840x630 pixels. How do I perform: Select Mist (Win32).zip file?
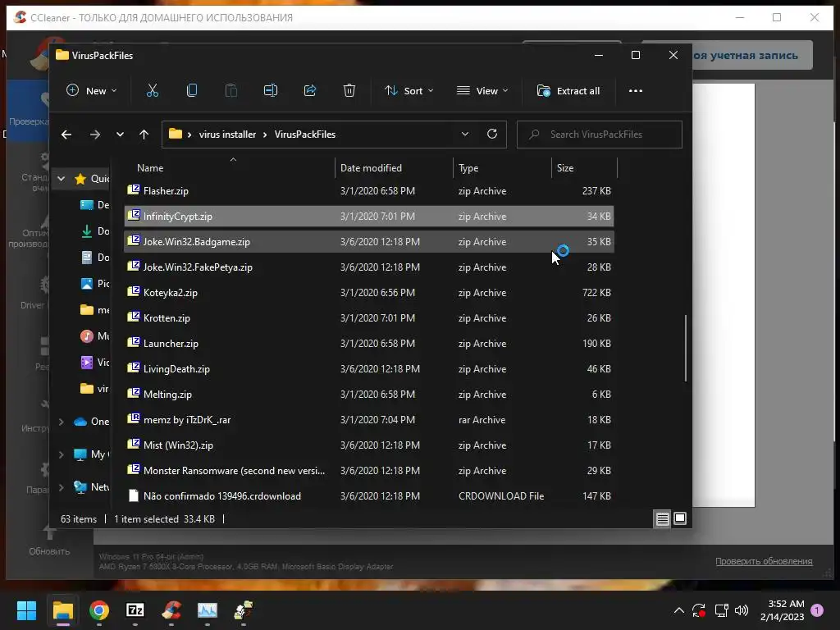click(368, 445)
